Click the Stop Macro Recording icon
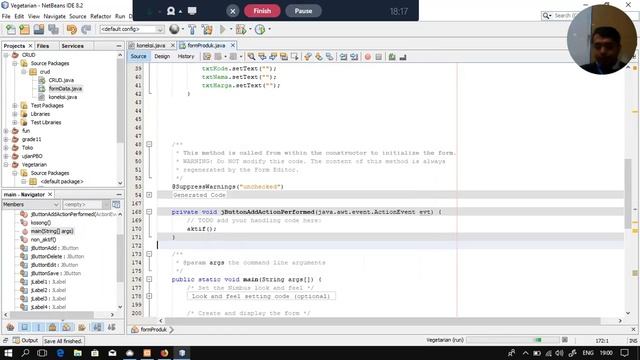 point(378,57)
